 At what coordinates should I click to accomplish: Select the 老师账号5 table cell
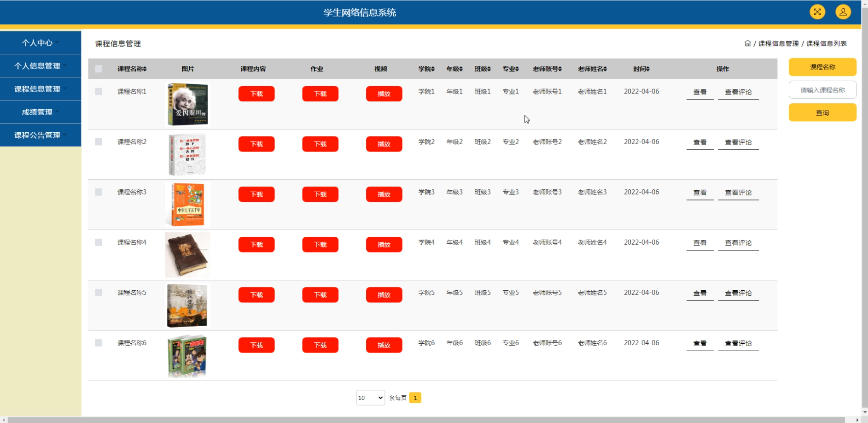[x=547, y=293]
